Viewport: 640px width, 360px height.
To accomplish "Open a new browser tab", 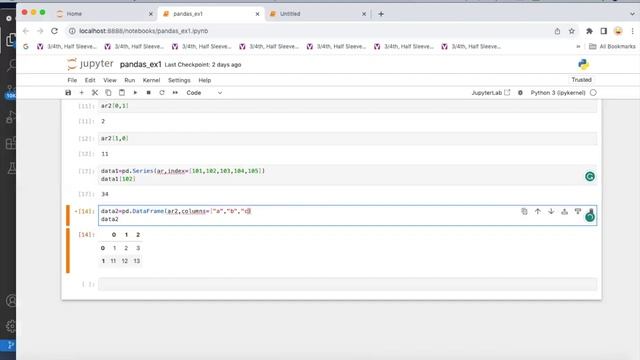I will coord(381,14).
